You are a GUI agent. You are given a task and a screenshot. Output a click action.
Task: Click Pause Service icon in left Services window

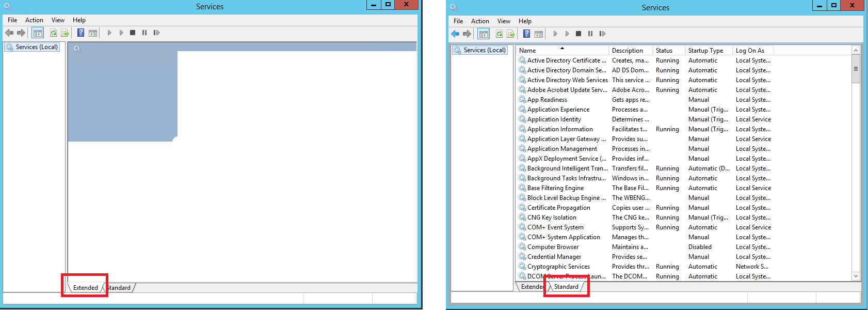(x=144, y=33)
